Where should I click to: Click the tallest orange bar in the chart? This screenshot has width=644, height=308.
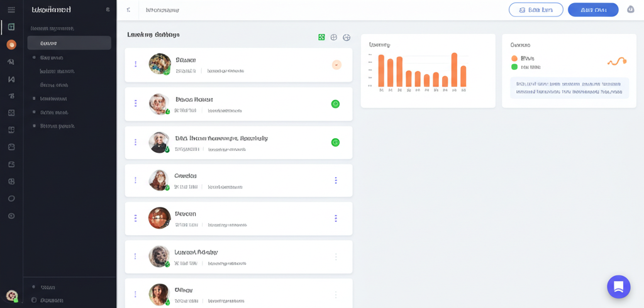click(x=454, y=69)
